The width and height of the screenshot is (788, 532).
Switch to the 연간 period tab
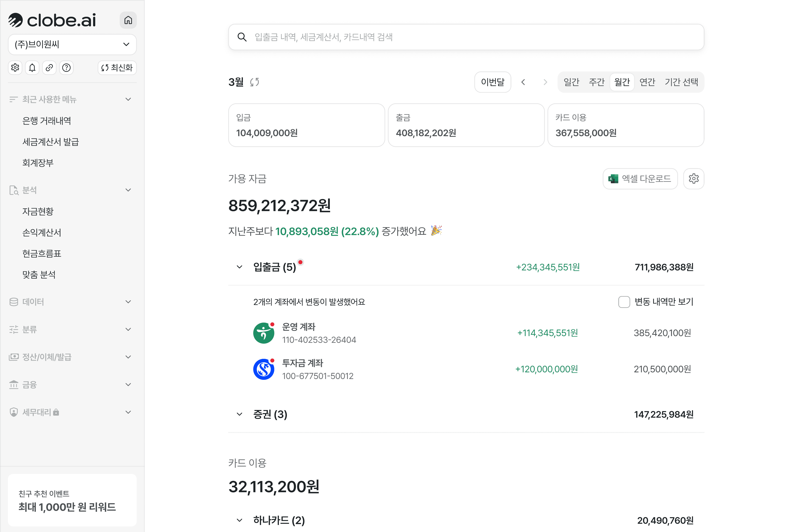pos(647,82)
